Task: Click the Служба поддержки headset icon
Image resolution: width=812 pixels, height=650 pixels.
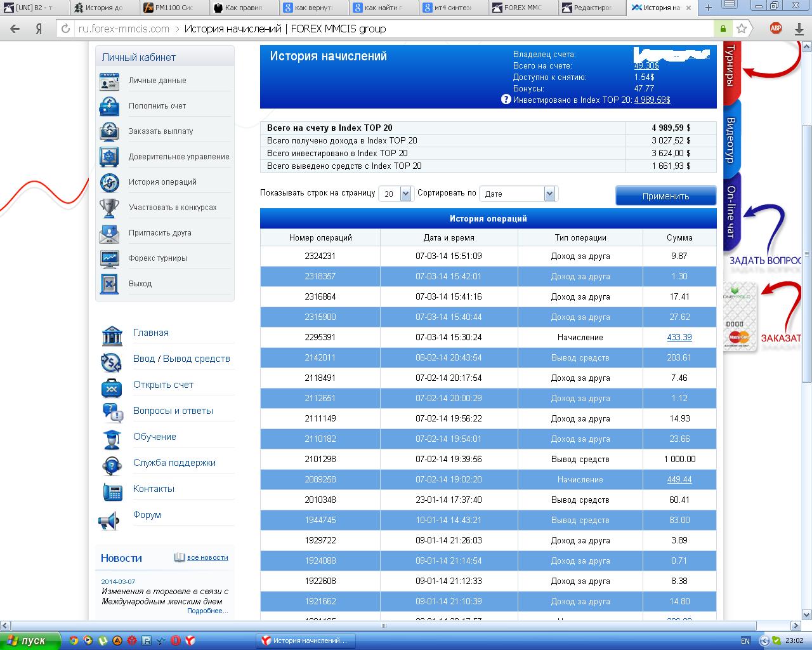Action: (x=112, y=465)
